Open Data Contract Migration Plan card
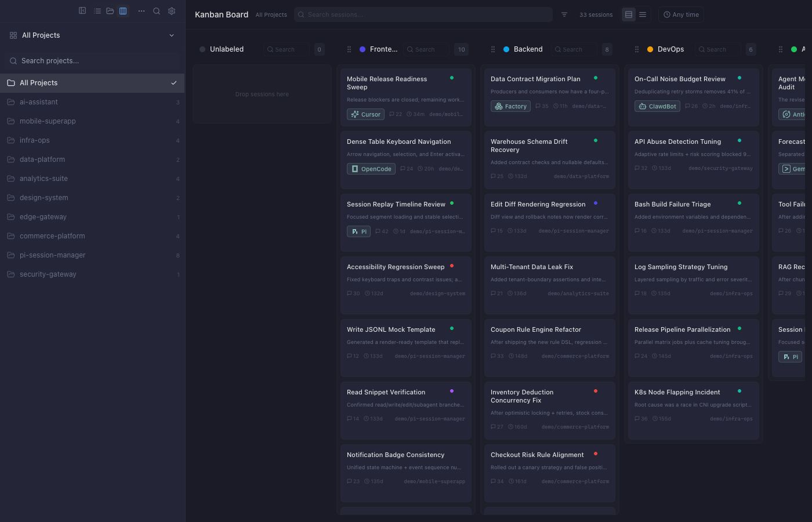Image resolution: width=812 pixels, height=522 pixels. pyautogui.click(x=550, y=97)
